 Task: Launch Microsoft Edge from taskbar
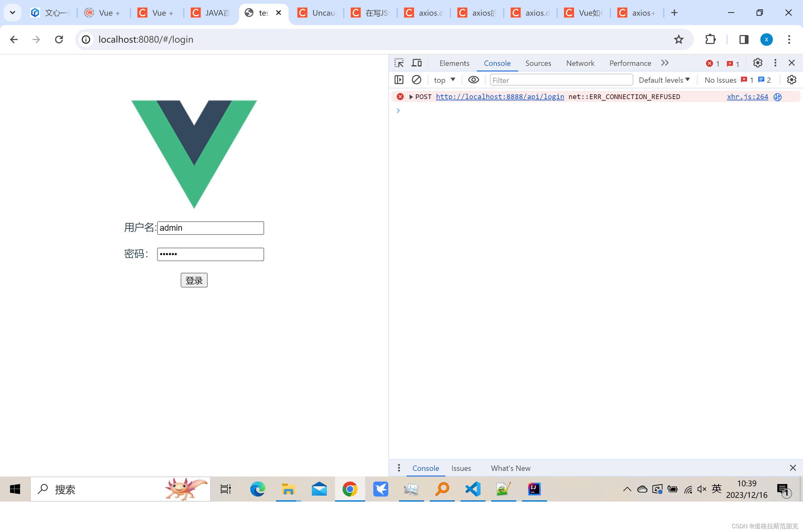coord(257,489)
